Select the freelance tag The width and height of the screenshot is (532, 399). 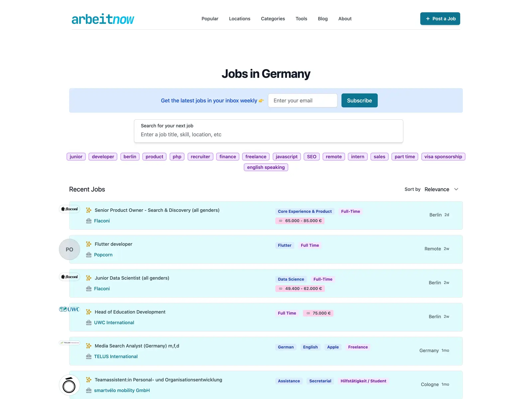(x=256, y=157)
